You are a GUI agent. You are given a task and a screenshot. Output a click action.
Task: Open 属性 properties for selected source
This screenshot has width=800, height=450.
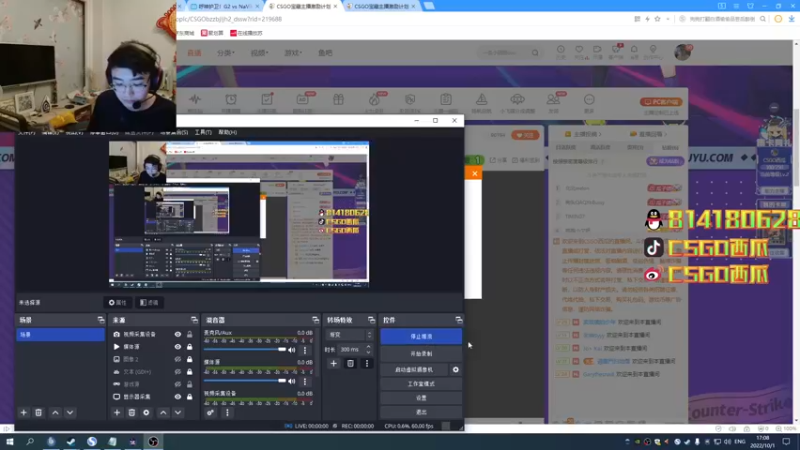pyautogui.click(x=117, y=303)
